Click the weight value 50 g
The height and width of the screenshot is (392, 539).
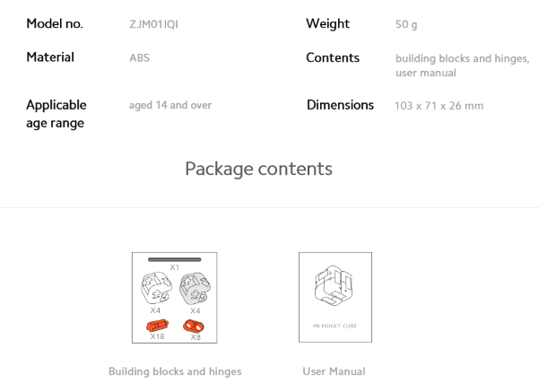coord(406,24)
